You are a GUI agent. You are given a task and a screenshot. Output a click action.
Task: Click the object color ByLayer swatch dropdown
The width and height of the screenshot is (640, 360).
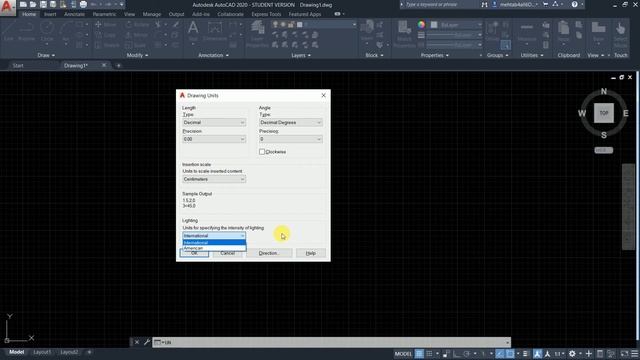pyautogui.click(x=456, y=24)
